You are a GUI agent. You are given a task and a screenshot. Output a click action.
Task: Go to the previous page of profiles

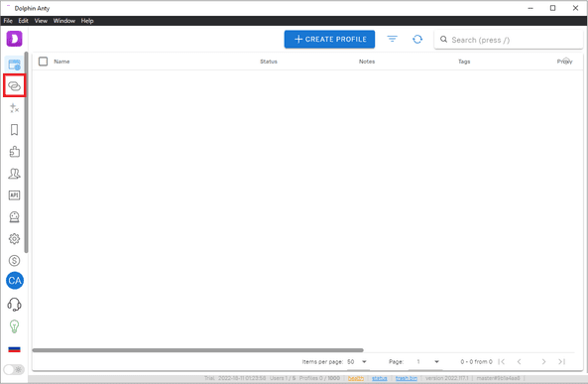click(x=519, y=361)
